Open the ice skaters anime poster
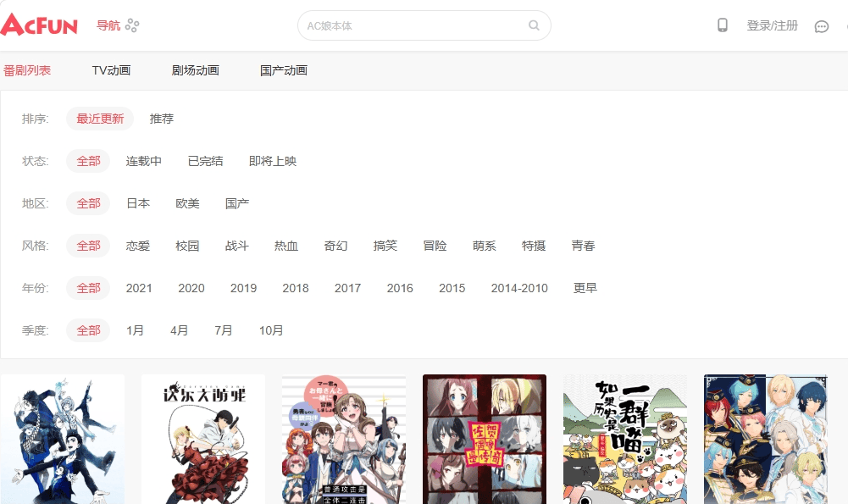 click(x=62, y=439)
